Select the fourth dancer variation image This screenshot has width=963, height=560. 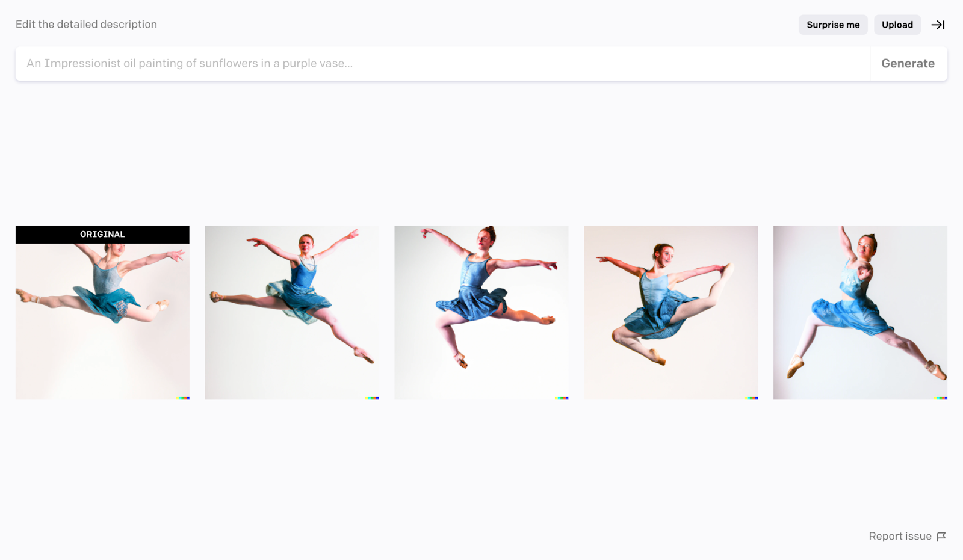click(x=670, y=313)
